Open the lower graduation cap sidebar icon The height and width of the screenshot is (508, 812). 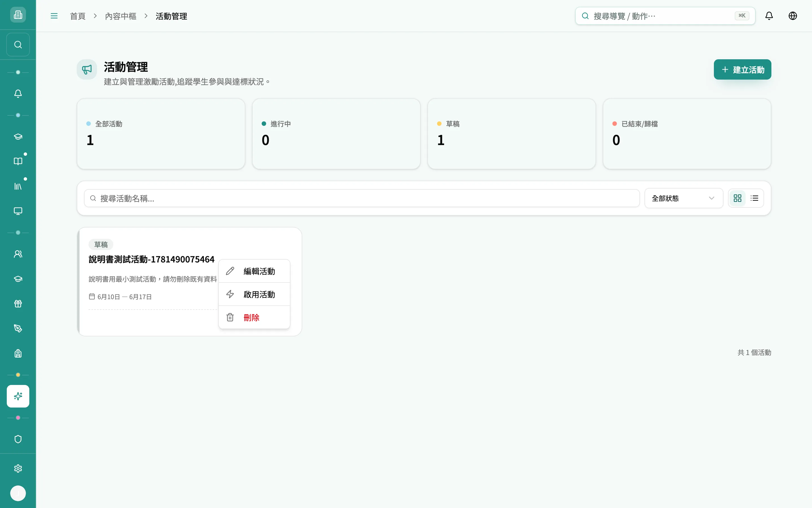[x=18, y=279]
